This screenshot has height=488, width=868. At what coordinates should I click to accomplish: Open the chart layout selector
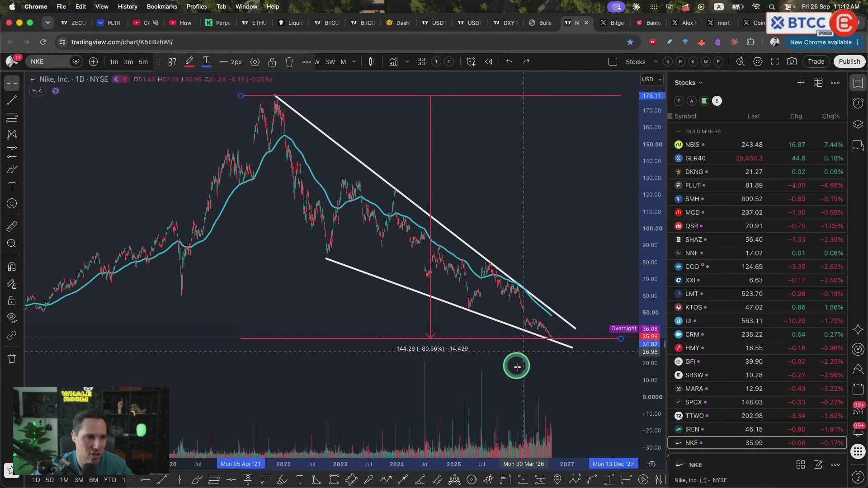421,62
